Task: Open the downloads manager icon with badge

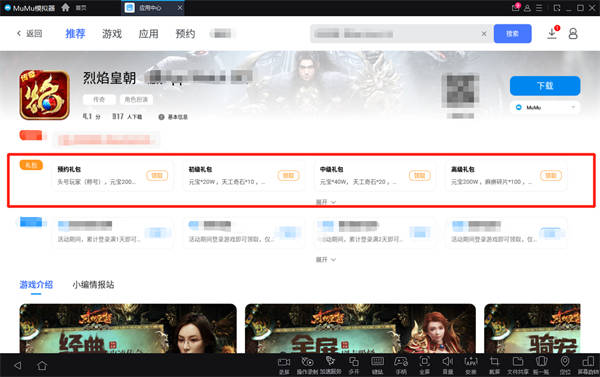Action: click(553, 33)
